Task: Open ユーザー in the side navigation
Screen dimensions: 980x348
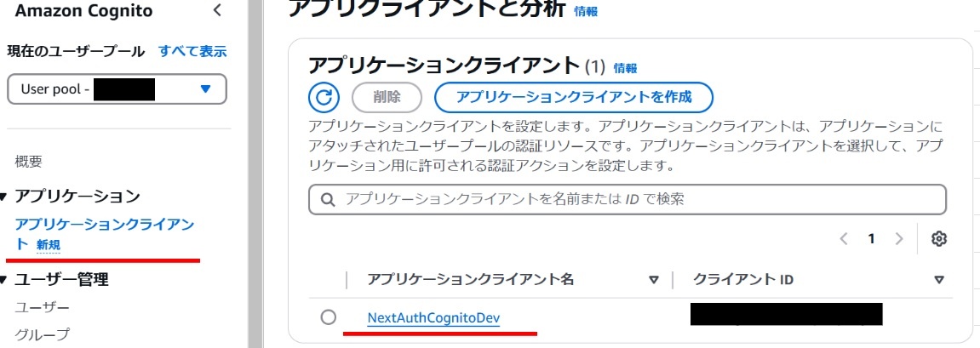Action: click(43, 307)
